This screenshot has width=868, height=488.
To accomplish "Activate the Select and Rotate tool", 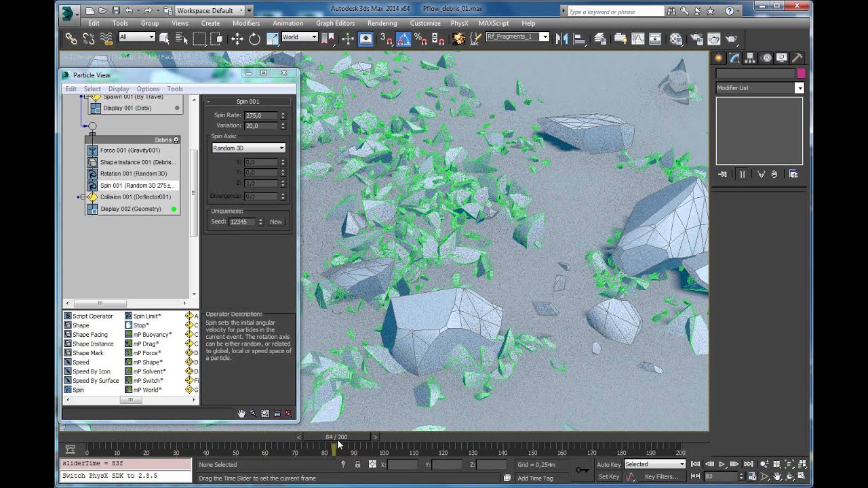I will [254, 39].
